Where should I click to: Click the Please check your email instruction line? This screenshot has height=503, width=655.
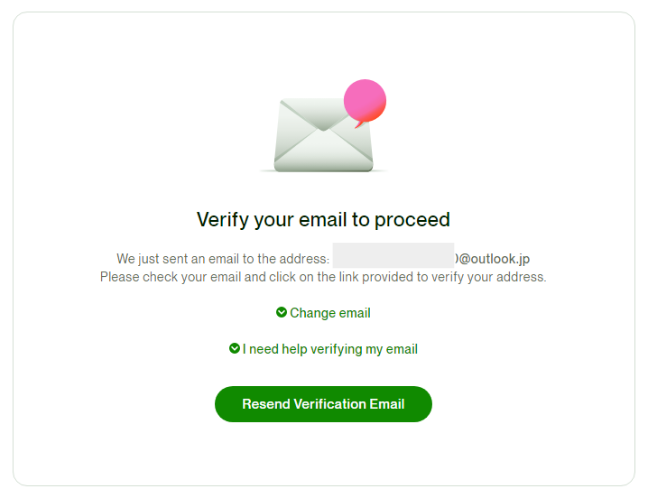point(323,277)
